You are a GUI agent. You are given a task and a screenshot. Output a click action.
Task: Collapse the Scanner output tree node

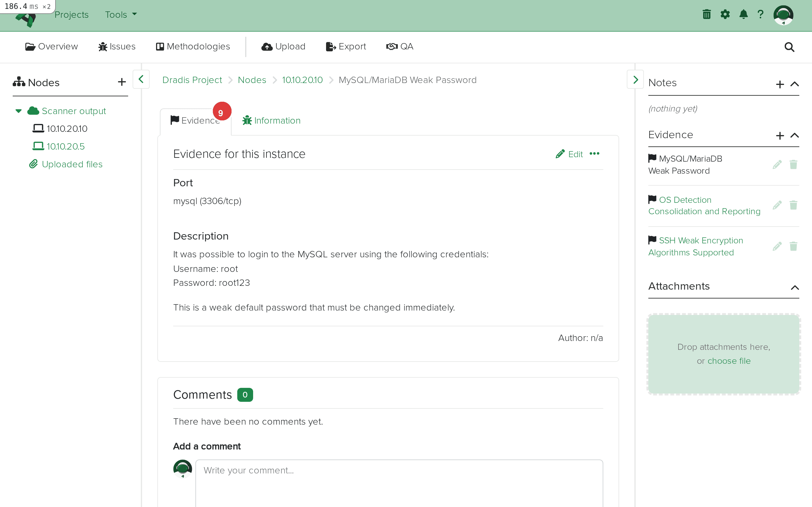18,111
